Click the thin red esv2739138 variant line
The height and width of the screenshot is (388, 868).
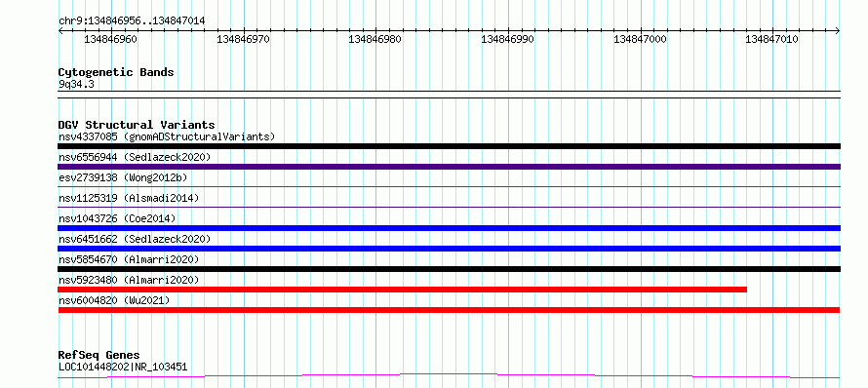(449, 187)
